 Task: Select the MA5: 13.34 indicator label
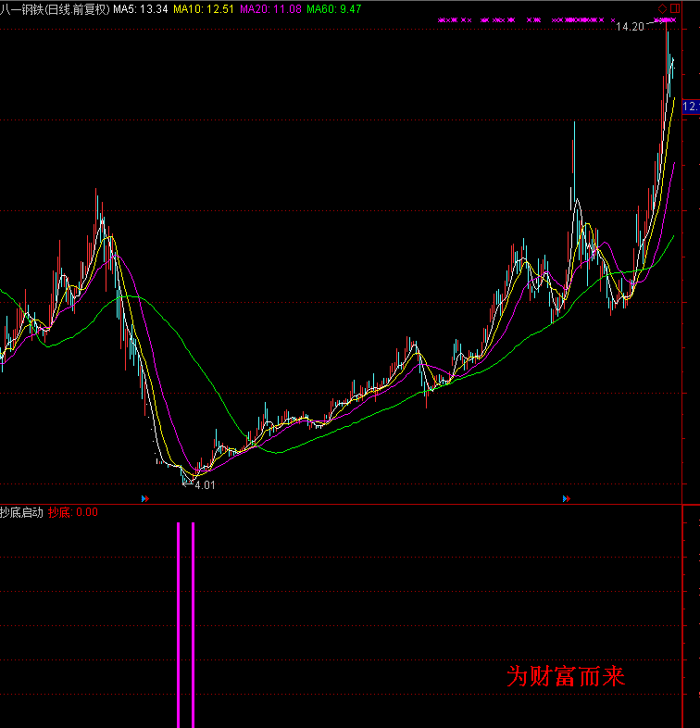coord(141,9)
